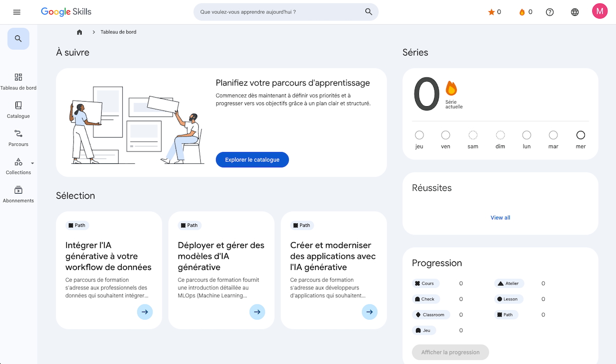Image resolution: width=616 pixels, height=364 pixels.
Task: Open Collections in the sidebar
Action: [18, 166]
